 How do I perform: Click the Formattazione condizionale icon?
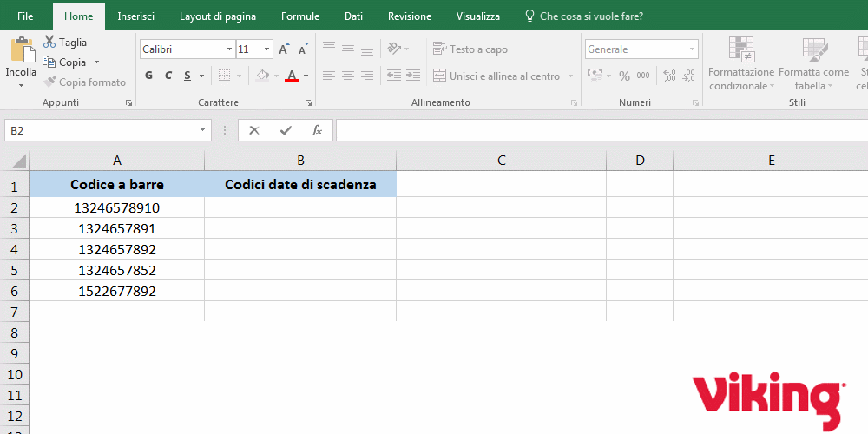[x=740, y=50]
